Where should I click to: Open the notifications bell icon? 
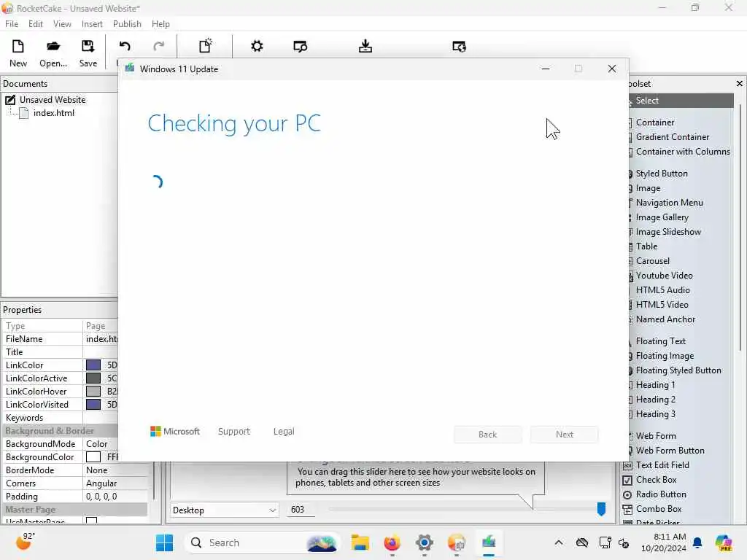(x=697, y=542)
